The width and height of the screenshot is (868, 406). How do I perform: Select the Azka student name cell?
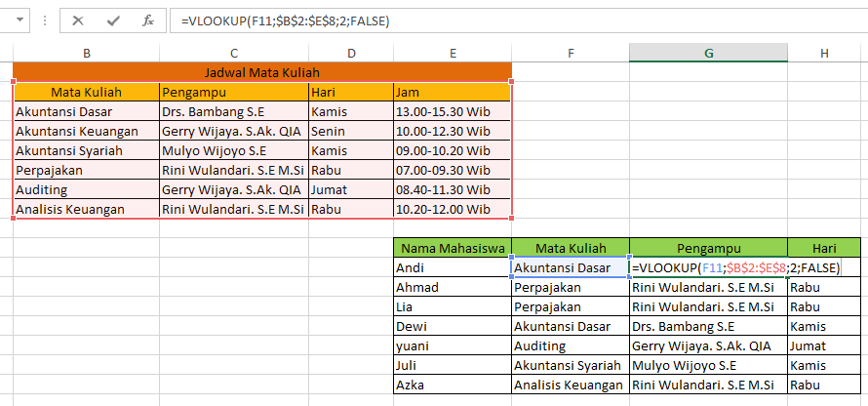[x=453, y=385]
